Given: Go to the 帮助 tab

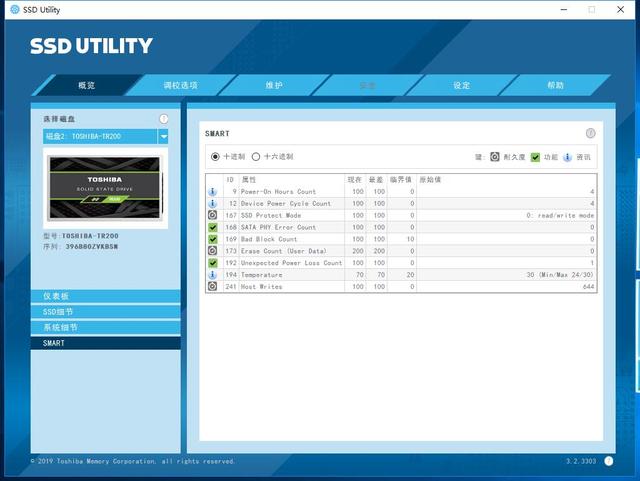Looking at the screenshot, I should pyautogui.click(x=555, y=85).
